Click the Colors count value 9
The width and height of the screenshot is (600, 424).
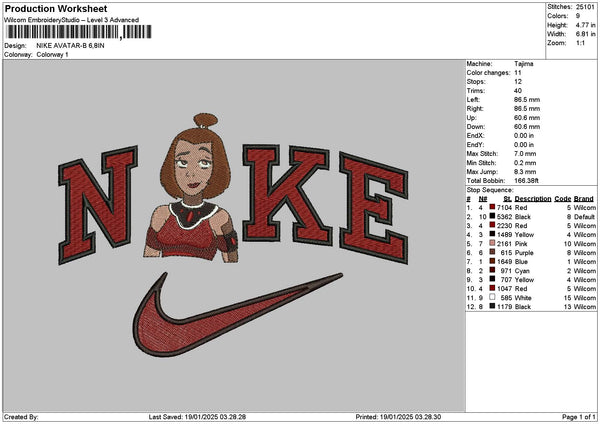(578, 16)
